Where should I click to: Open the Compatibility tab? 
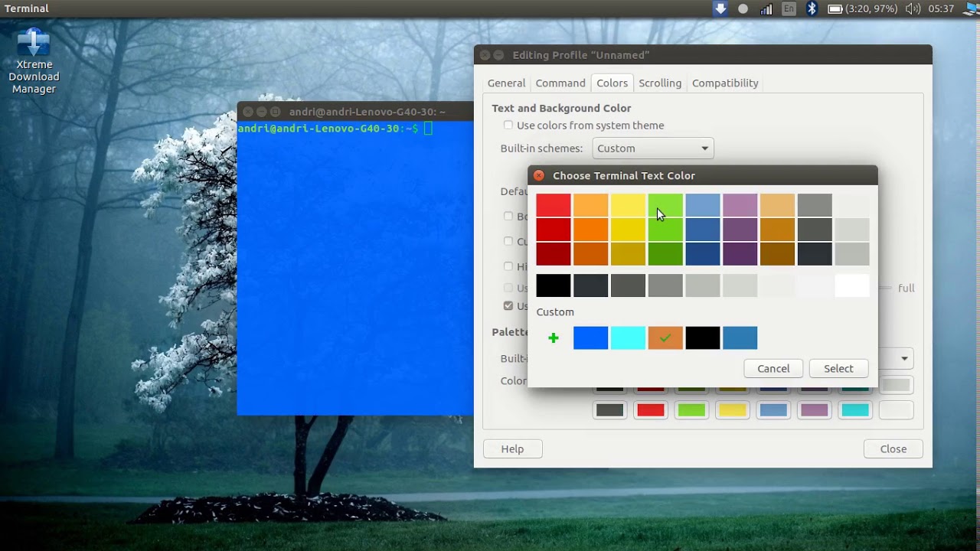tap(725, 83)
